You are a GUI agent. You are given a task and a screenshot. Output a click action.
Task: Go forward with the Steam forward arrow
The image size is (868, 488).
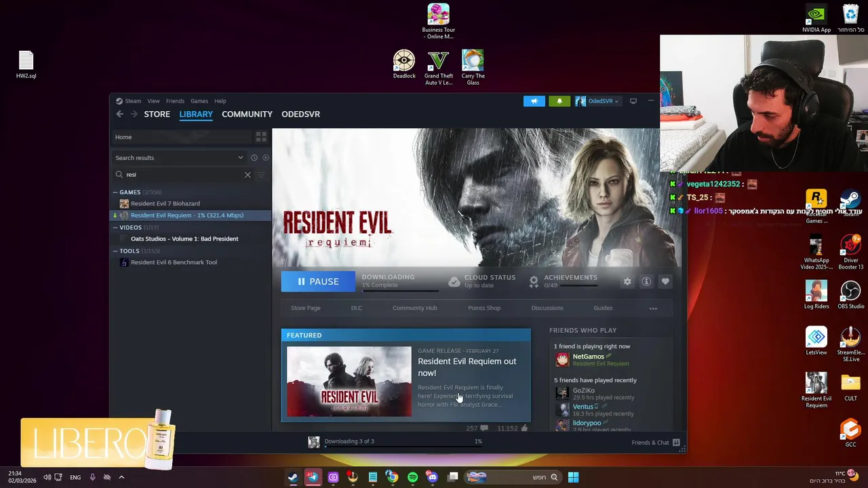(134, 114)
